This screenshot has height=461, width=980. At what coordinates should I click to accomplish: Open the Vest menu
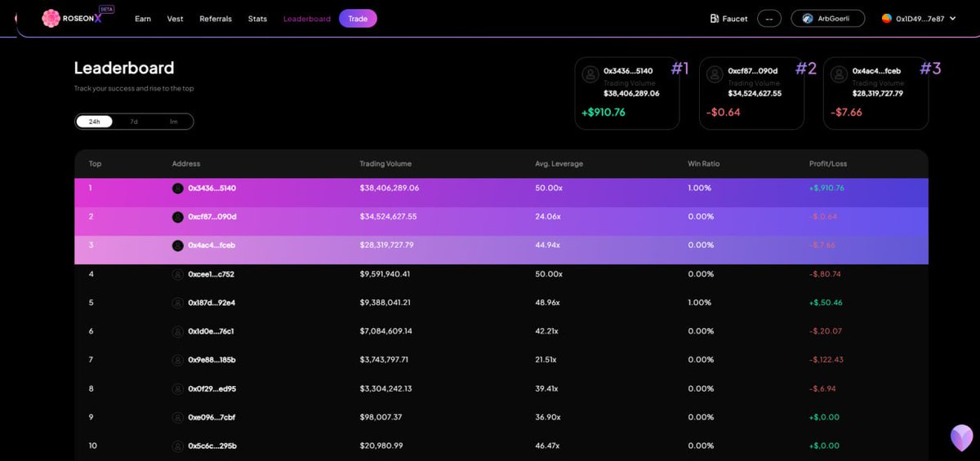coord(175,19)
